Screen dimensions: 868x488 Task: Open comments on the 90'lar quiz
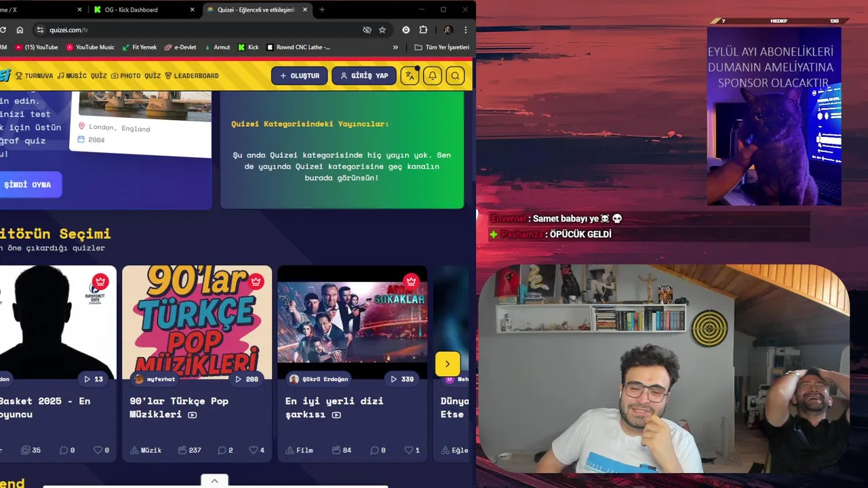(225, 450)
